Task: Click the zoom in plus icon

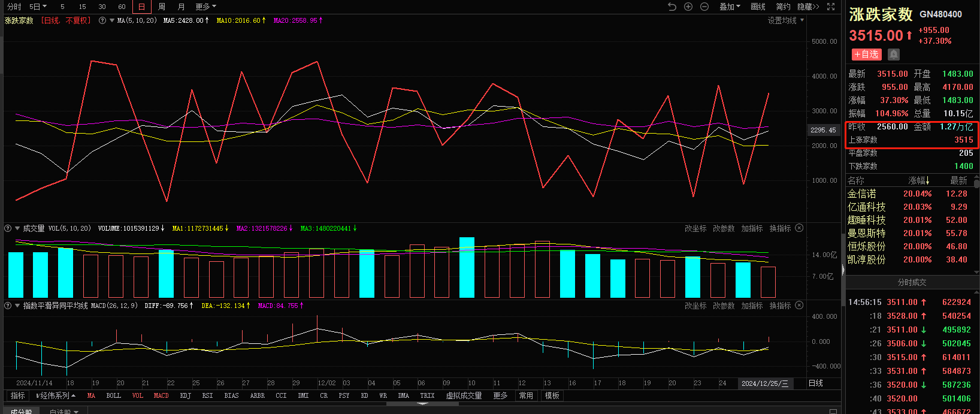Action: 688,7
